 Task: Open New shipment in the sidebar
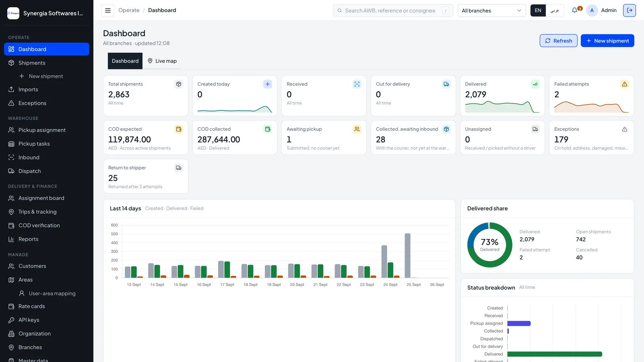(47, 76)
